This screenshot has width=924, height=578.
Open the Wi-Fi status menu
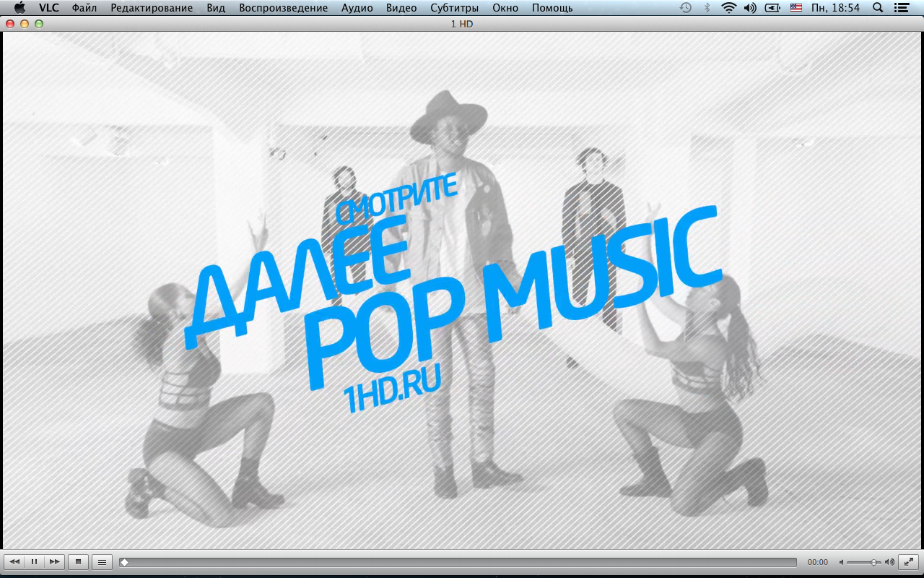728,8
